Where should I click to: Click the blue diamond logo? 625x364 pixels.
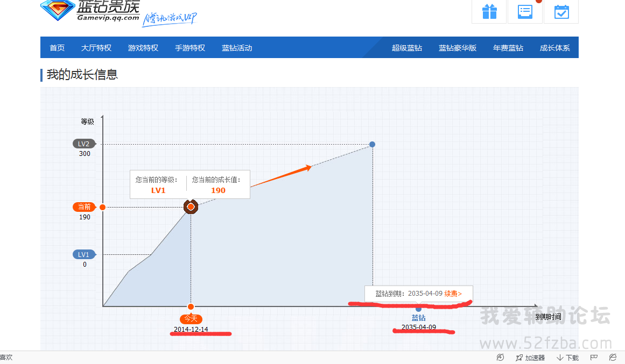[x=58, y=10]
